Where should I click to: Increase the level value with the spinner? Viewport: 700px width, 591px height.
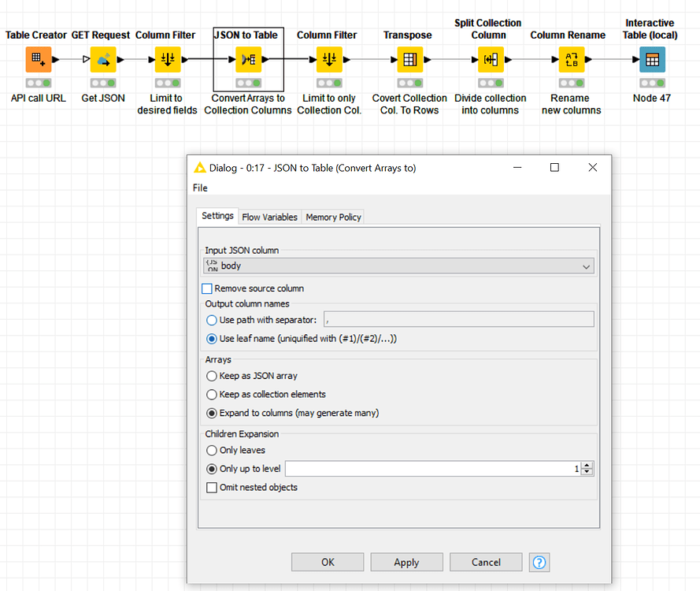point(586,465)
